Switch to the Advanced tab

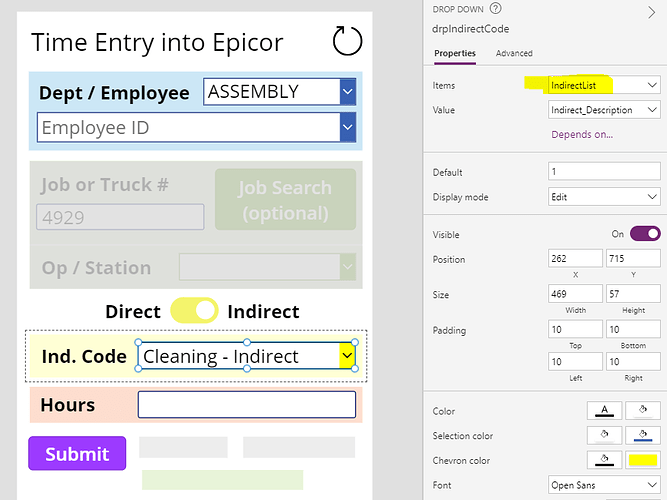pos(514,53)
